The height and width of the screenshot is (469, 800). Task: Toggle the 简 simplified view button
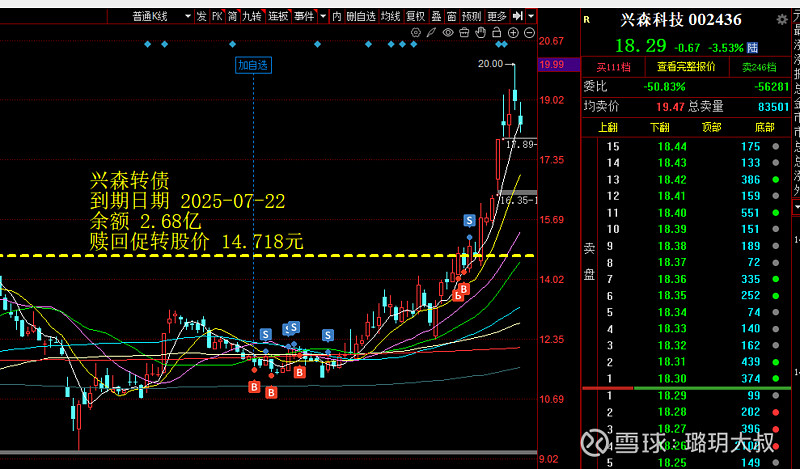tap(233, 16)
